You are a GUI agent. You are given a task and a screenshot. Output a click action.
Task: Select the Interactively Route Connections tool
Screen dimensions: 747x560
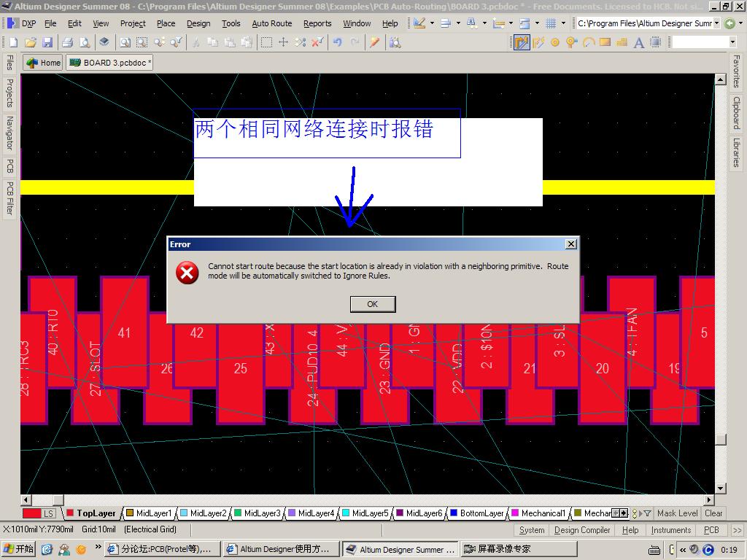click(522, 42)
